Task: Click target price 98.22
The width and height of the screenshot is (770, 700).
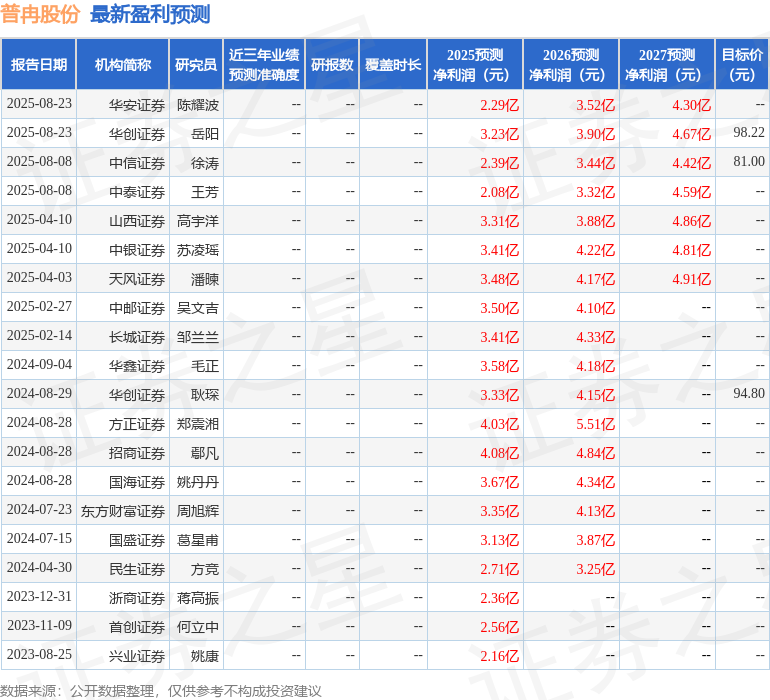Action: point(749,132)
